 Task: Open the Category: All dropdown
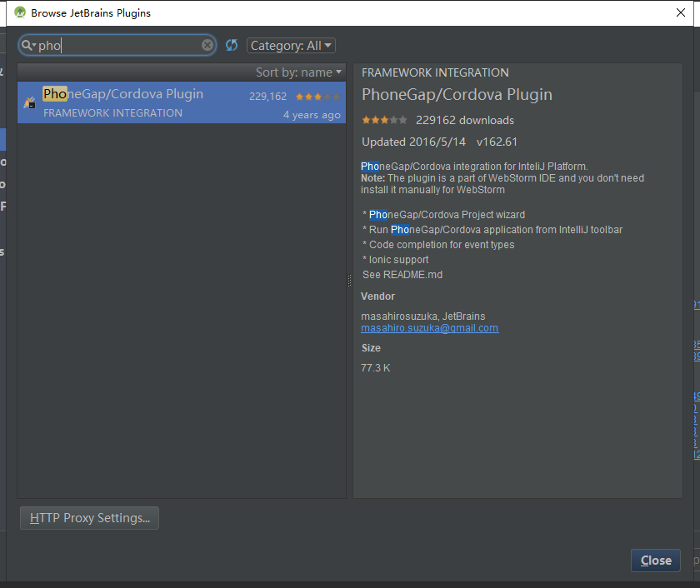tap(291, 46)
